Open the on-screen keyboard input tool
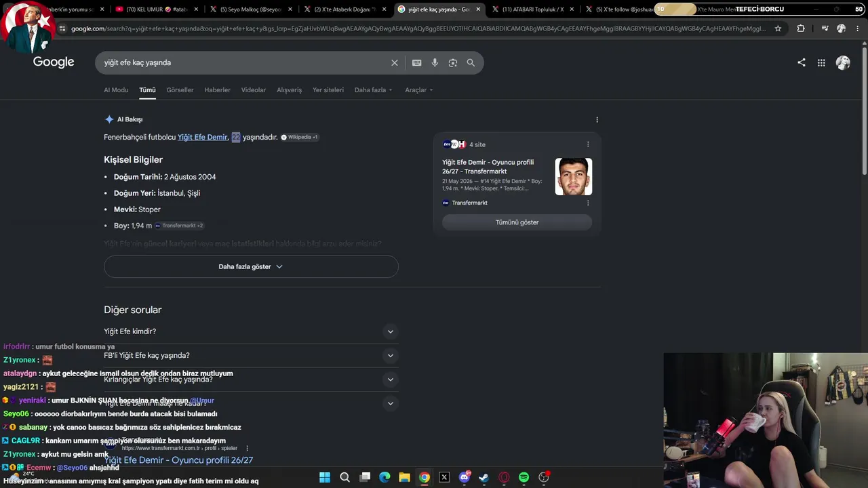 click(416, 62)
